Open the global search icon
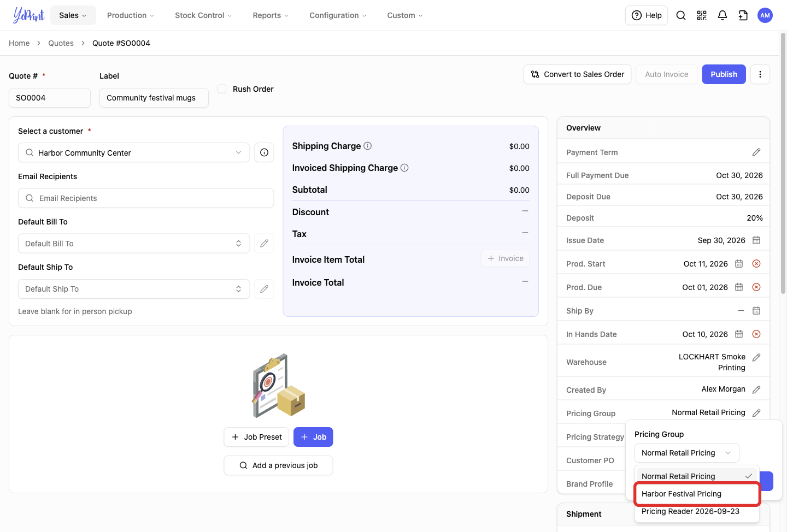Image resolution: width=787 pixels, height=532 pixels. tap(681, 15)
